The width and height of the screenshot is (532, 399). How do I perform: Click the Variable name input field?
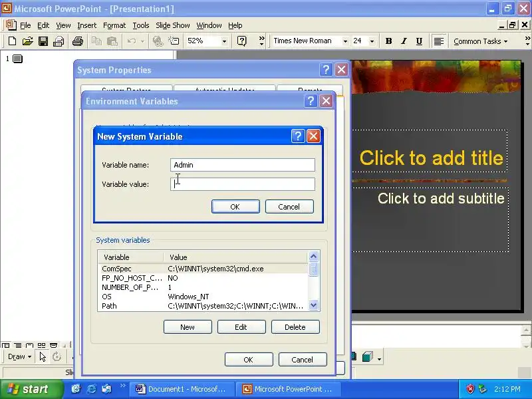(243, 165)
